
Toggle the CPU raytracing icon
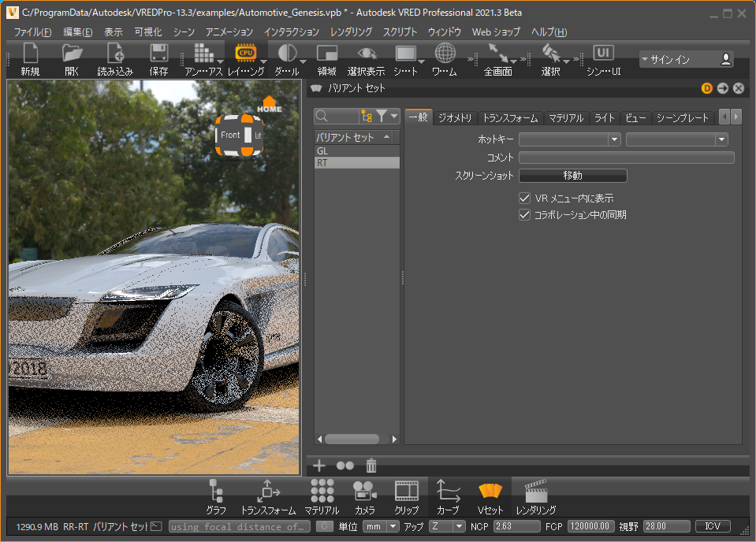click(245, 54)
